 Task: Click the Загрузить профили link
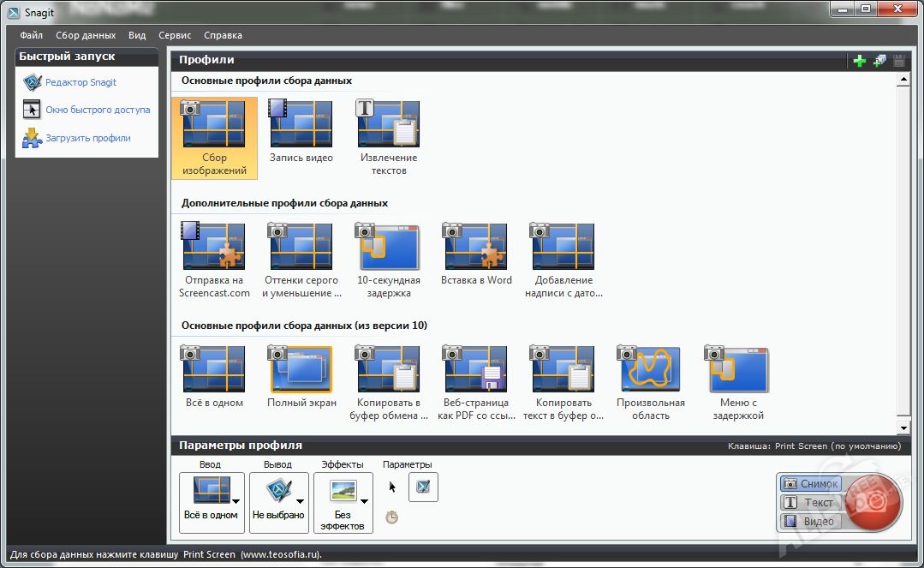[87, 138]
